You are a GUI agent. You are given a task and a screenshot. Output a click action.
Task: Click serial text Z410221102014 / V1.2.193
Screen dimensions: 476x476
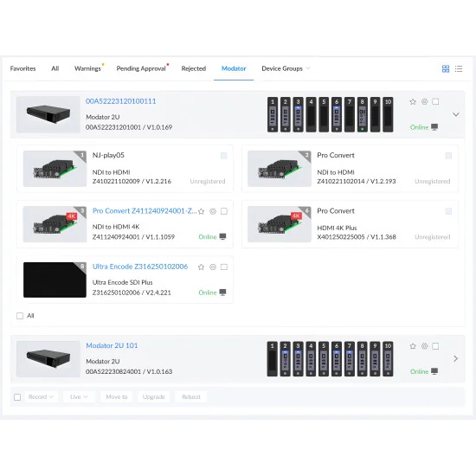tap(357, 181)
